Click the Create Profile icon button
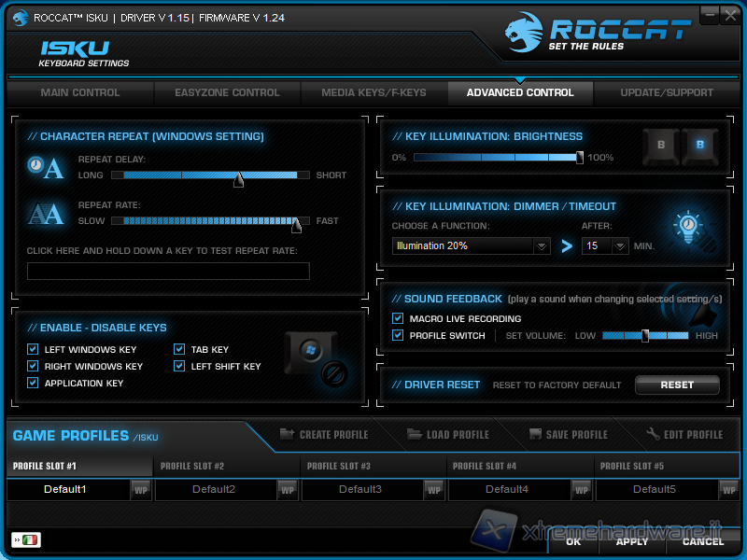 click(288, 435)
